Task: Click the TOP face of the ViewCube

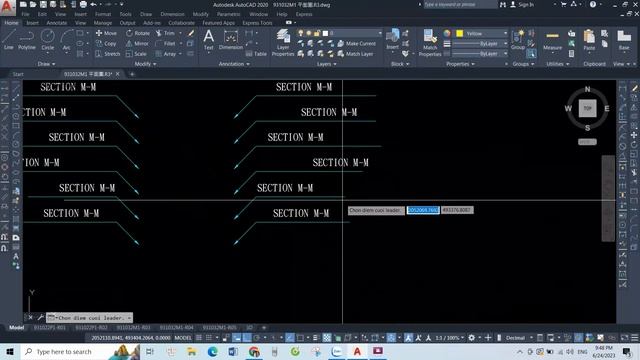Action: [587, 108]
